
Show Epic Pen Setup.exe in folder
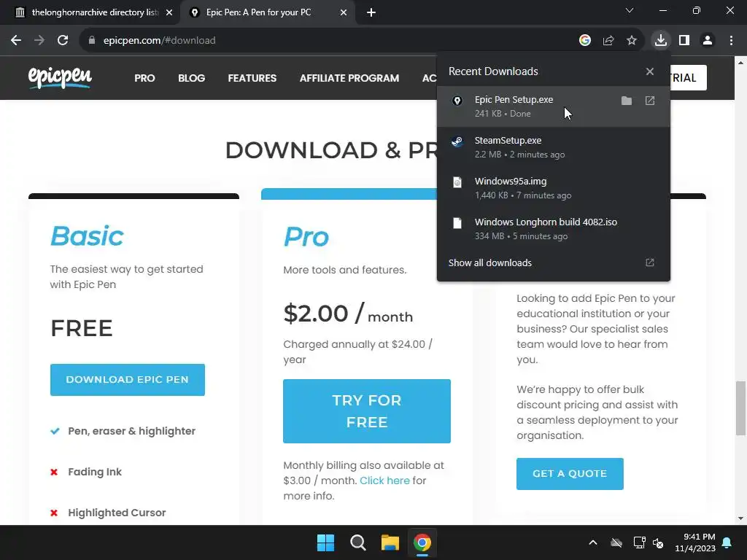pos(627,101)
